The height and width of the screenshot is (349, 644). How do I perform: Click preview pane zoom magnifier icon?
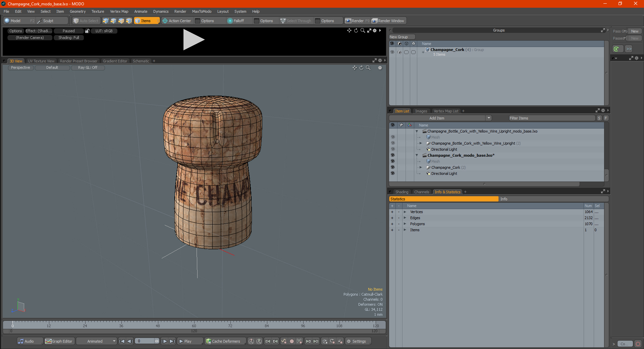pos(363,31)
